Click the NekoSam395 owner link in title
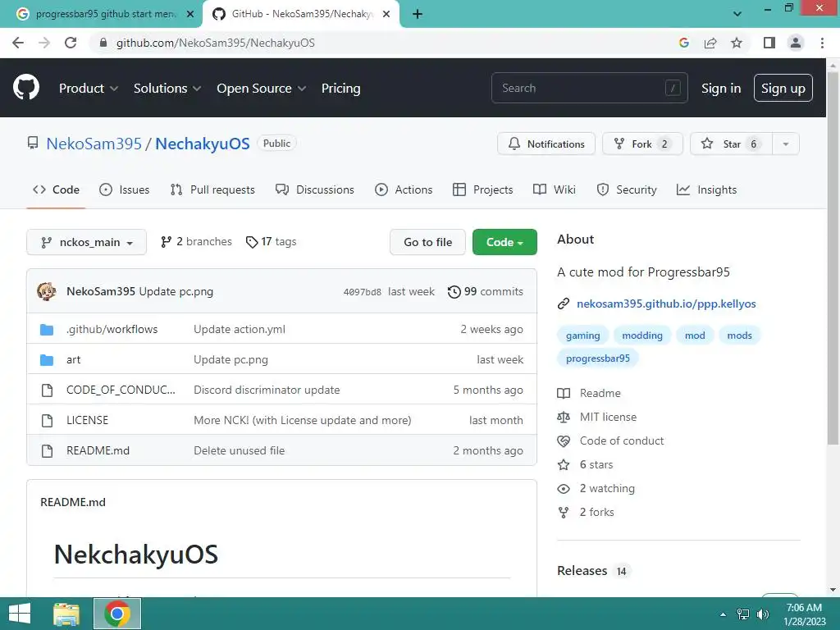840x630 pixels. coord(94,144)
